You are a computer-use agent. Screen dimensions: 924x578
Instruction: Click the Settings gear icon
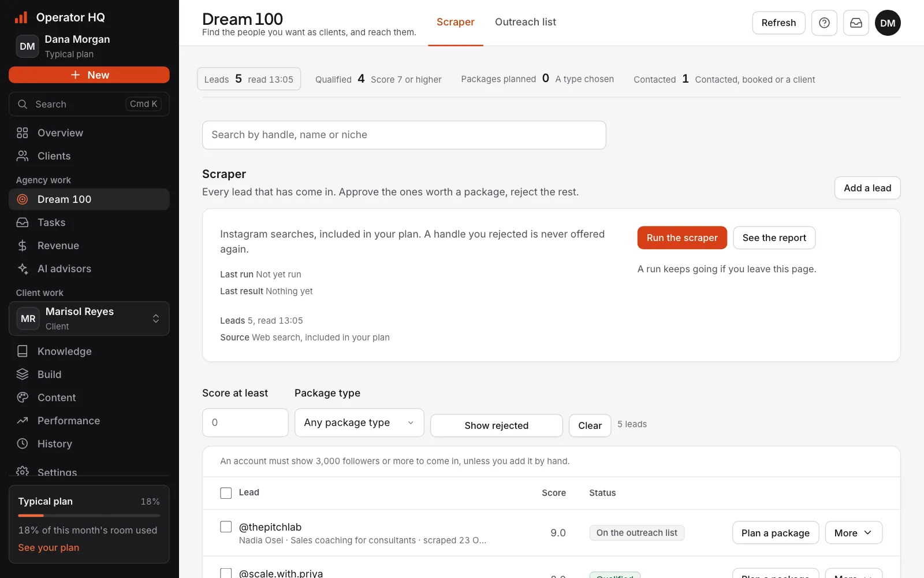click(x=23, y=471)
